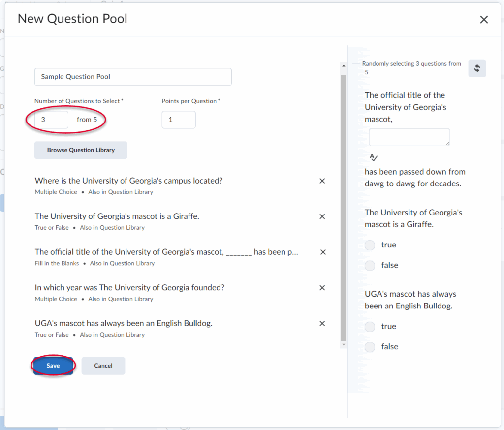Select true for the Giraffe mascot question

pyautogui.click(x=370, y=245)
